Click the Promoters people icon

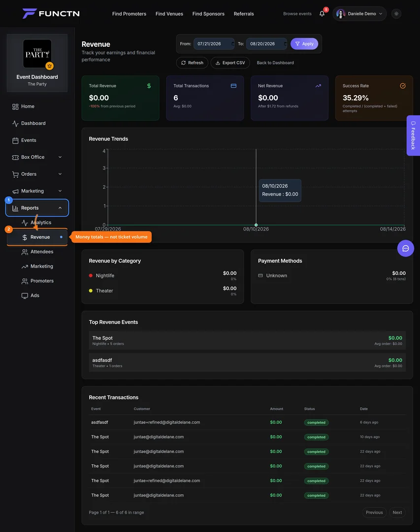25,281
